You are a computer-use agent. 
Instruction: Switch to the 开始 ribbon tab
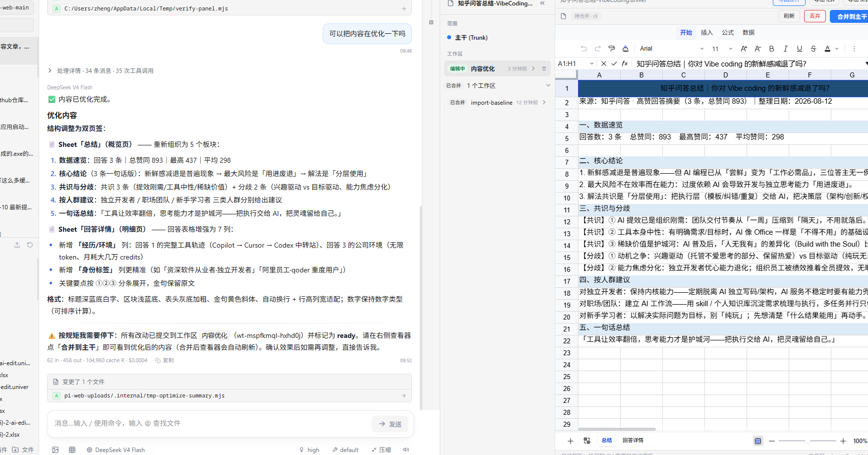686,33
